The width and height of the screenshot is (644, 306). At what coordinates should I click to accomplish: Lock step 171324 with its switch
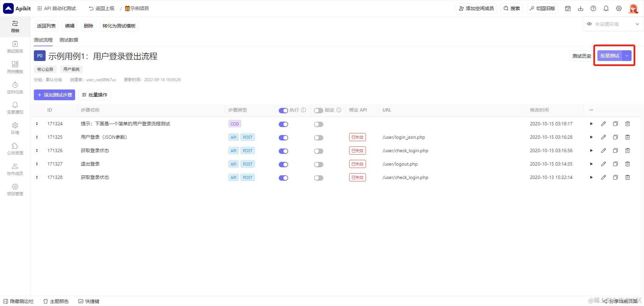click(319, 124)
